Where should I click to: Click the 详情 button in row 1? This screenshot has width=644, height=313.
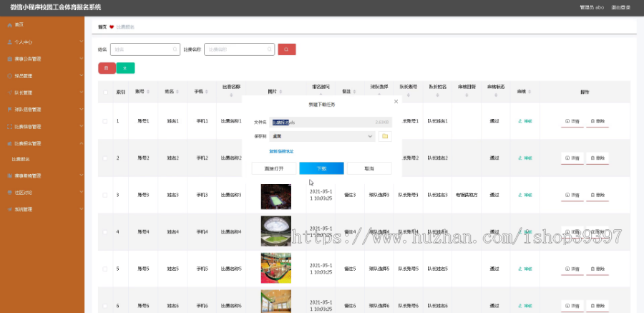click(572, 121)
